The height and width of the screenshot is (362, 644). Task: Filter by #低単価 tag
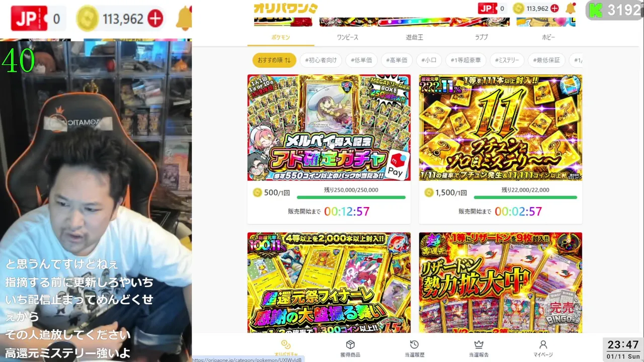point(361,60)
